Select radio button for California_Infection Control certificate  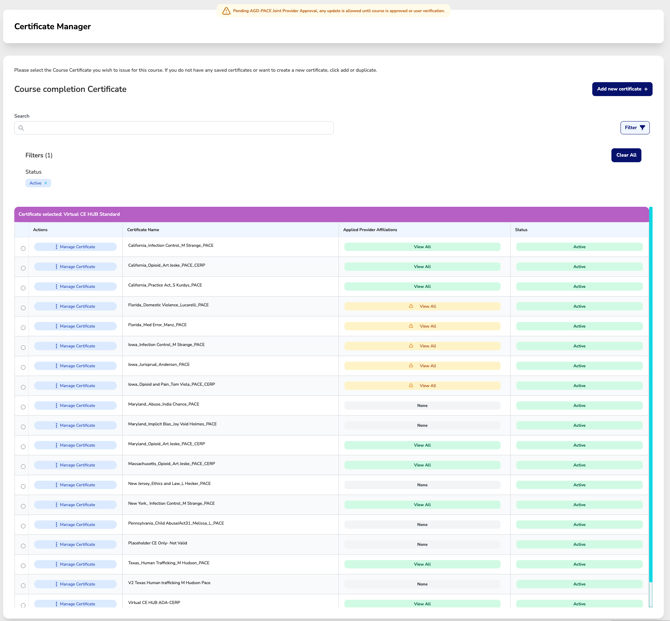(23, 248)
